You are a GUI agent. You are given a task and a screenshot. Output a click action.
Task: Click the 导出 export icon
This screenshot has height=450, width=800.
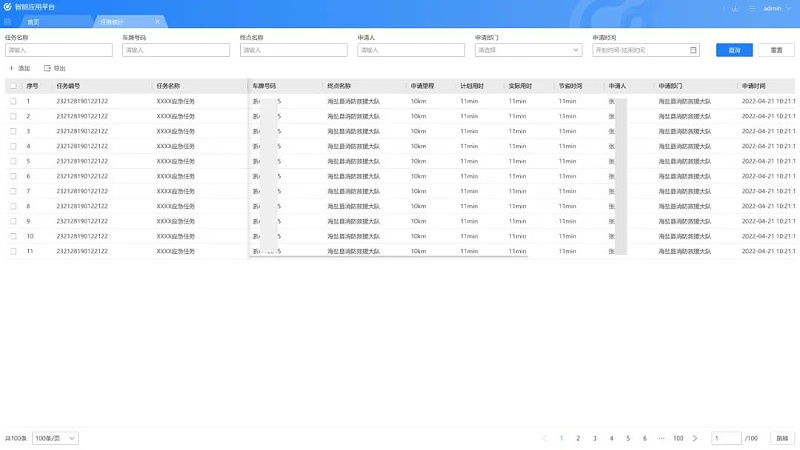coord(47,68)
